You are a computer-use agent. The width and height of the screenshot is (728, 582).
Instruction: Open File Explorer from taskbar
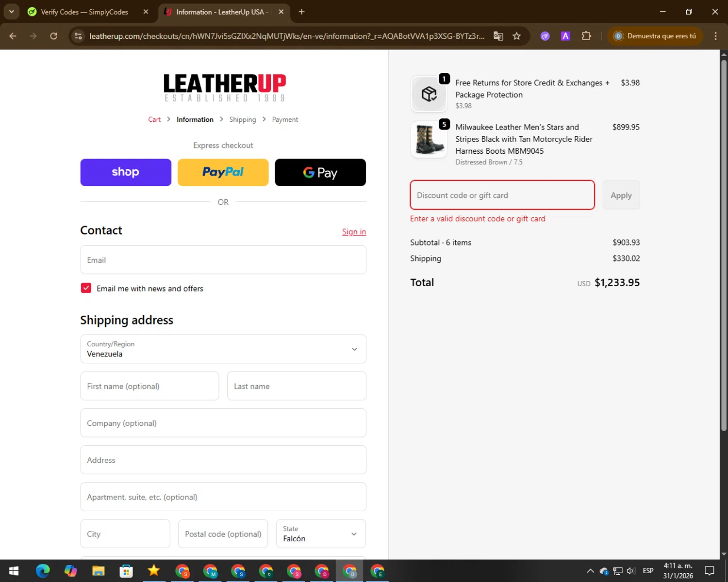(99, 571)
